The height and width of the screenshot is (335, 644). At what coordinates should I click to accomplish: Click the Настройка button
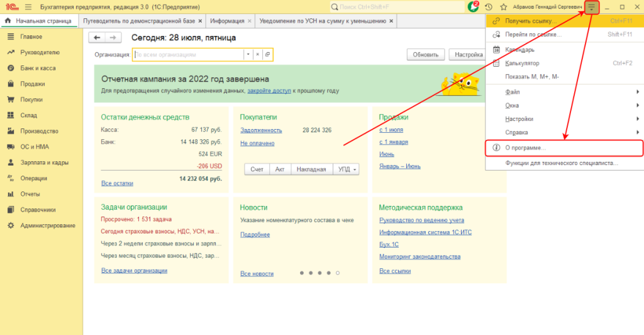tap(469, 55)
